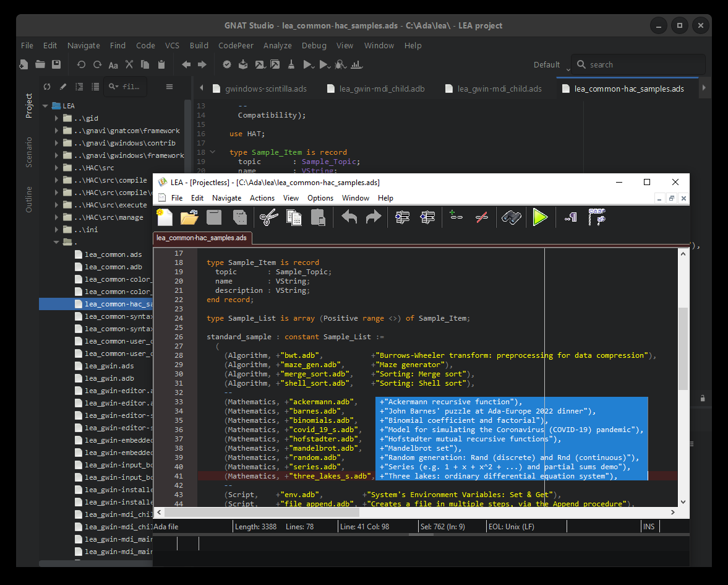
Task: Expand the ..\HAC\src folder in project tree
Action: point(58,168)
